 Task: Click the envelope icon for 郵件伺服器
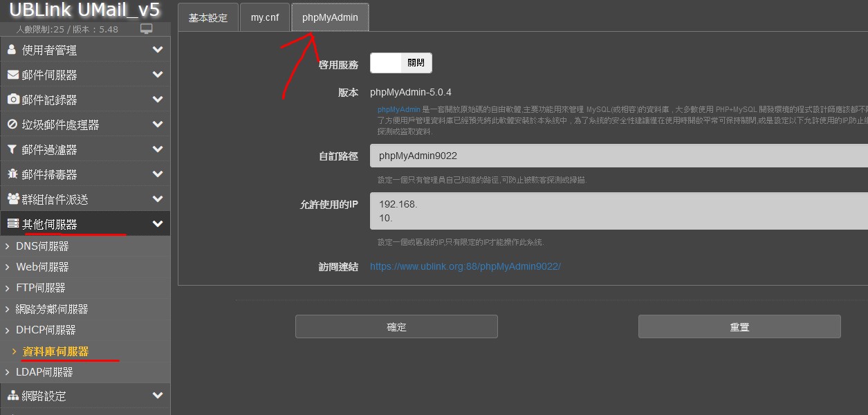12,75
